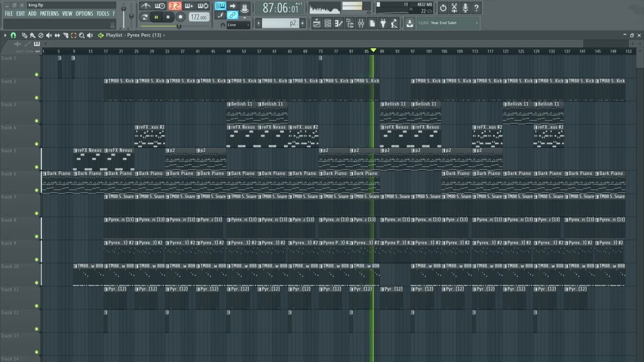Mute Track 4 via its green LED
Image resolution: width=644 pixels, height=362 pixels.
(x=37, y=144)
